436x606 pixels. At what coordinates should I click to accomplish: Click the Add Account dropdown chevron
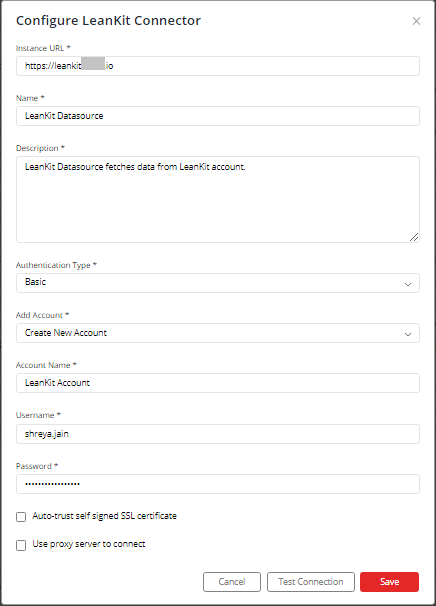tap(407, 334)
